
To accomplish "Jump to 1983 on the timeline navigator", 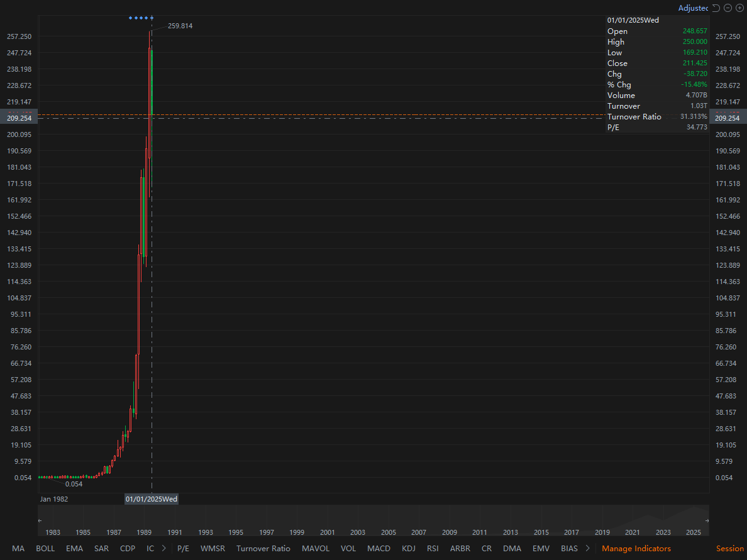I will (52, 532).
